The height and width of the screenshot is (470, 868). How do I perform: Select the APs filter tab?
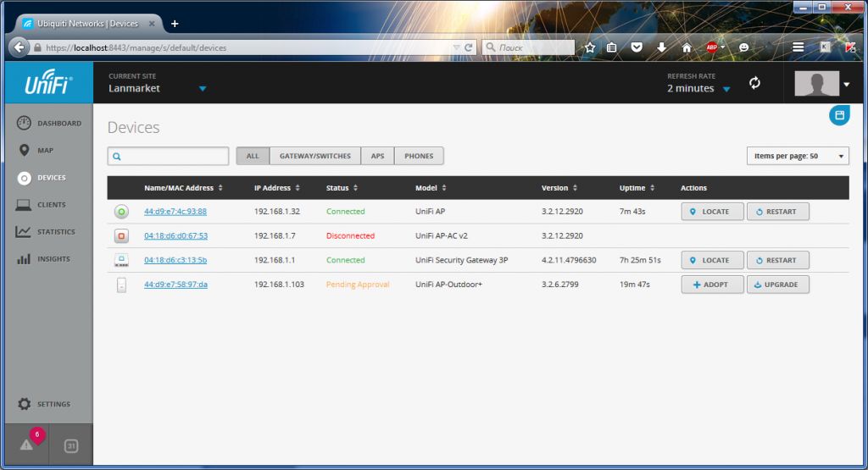point(377,156)
